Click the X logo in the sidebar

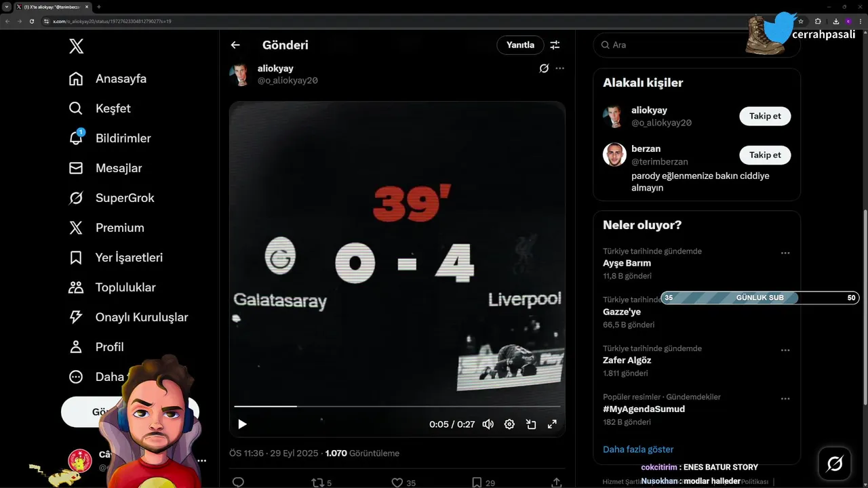click(x=77, y=46)
